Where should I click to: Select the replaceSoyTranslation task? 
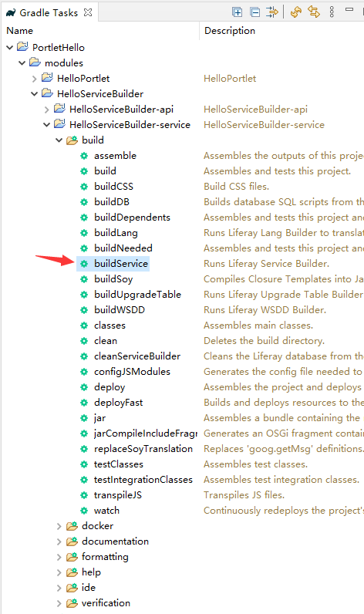point(143,449)
